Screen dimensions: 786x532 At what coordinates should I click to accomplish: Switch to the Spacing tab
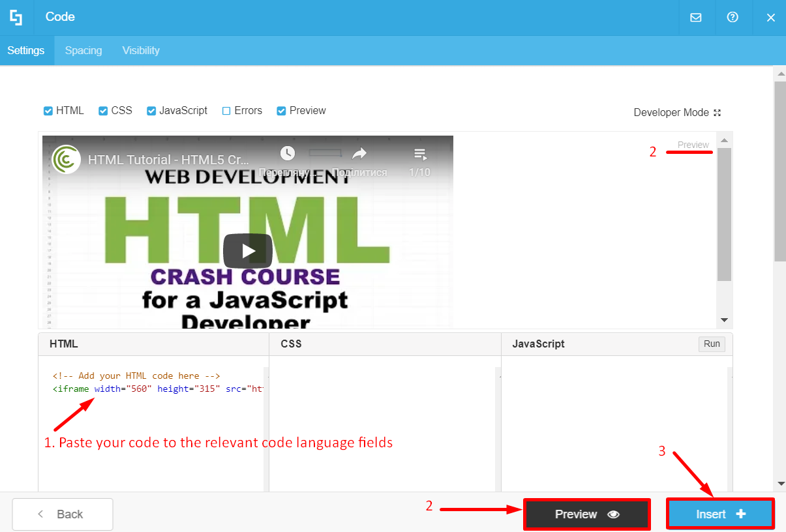(x=83, y=50)
